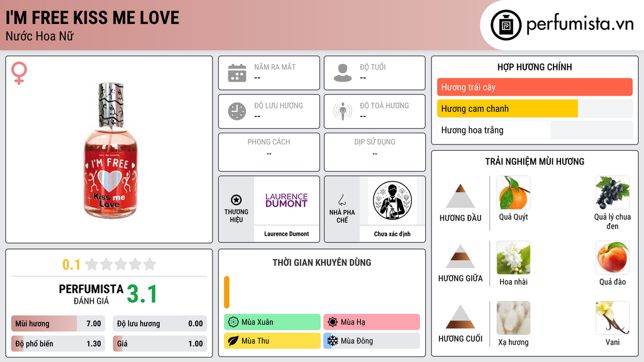The height and width of the screenshot is (362, 644).
Task: Click the spring flower icon in Mùa Xuân
Action: pos(233,322)
